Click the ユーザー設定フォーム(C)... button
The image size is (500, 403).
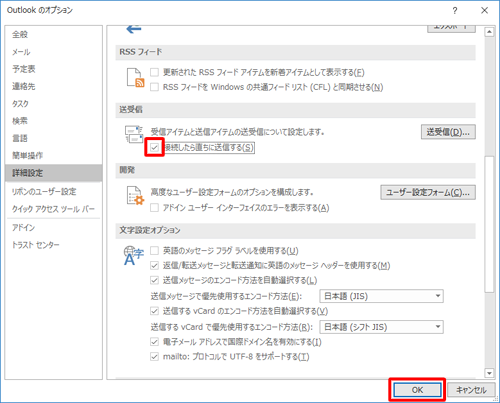tap(428, 192)
